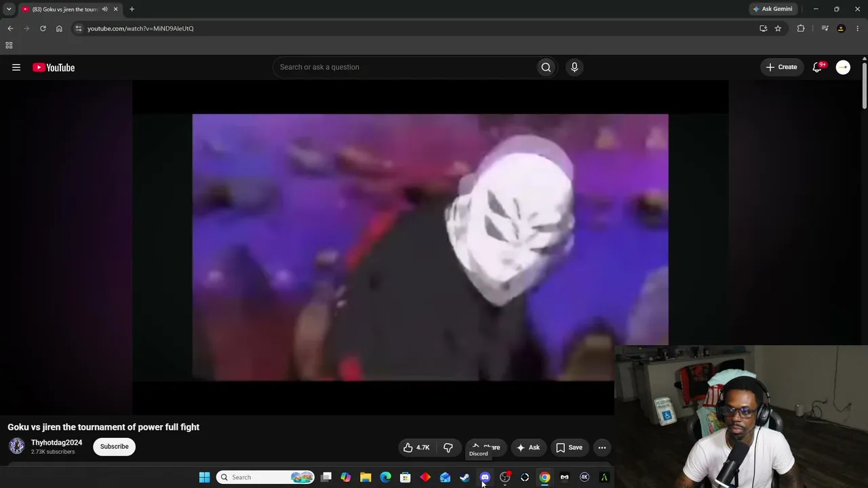The width and height of the screenshot is (868, 488).
Task: Like the video with thumbs up
Action: (416, 447)
